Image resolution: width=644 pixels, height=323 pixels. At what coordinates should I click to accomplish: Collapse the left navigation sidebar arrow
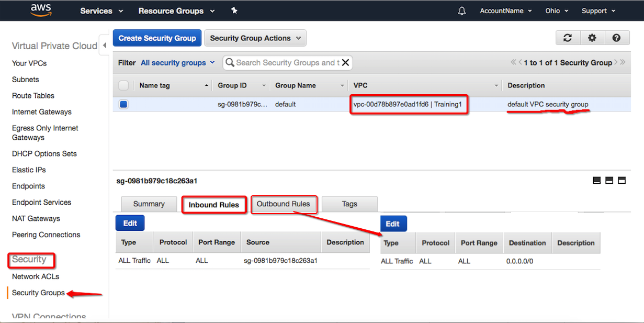pos(105,46)
